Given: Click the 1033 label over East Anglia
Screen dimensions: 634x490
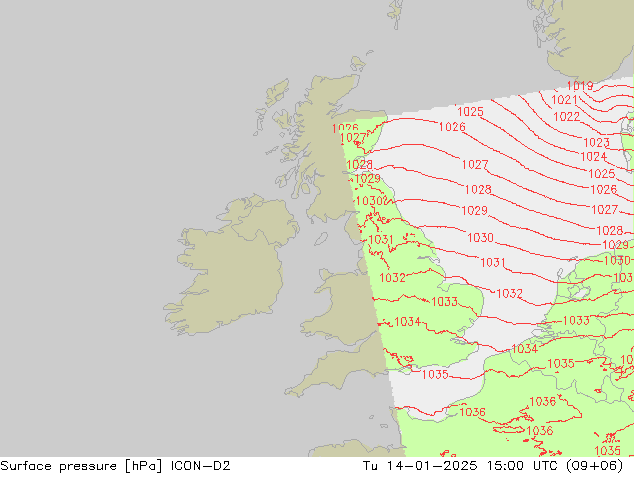Looking at the screenshot, I should click(444, 301).
